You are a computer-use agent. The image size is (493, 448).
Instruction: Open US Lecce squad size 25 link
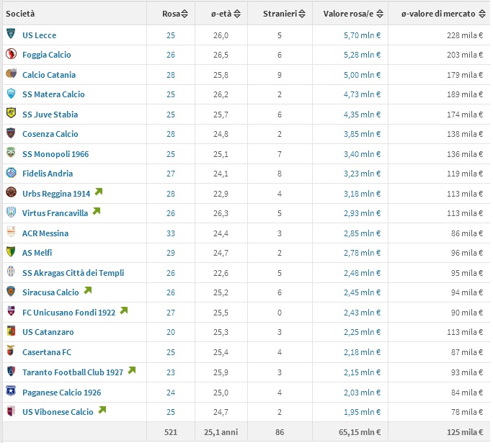[x=171, y=35]
